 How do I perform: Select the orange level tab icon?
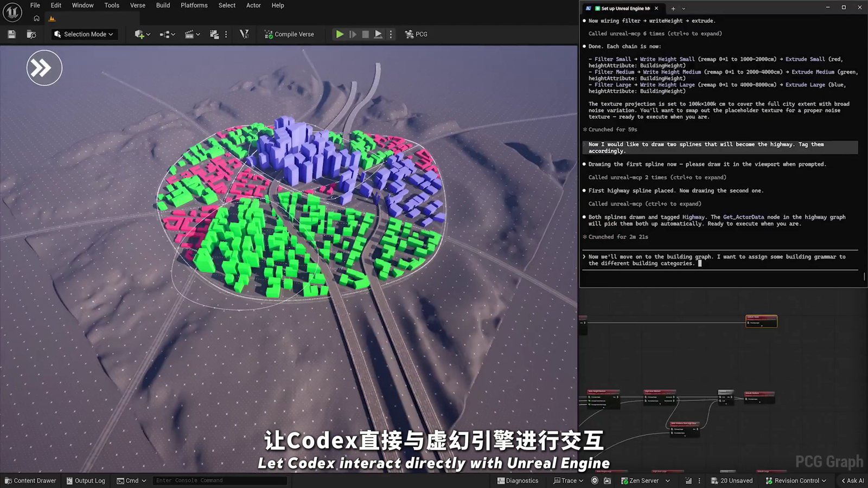pos(52,18)
